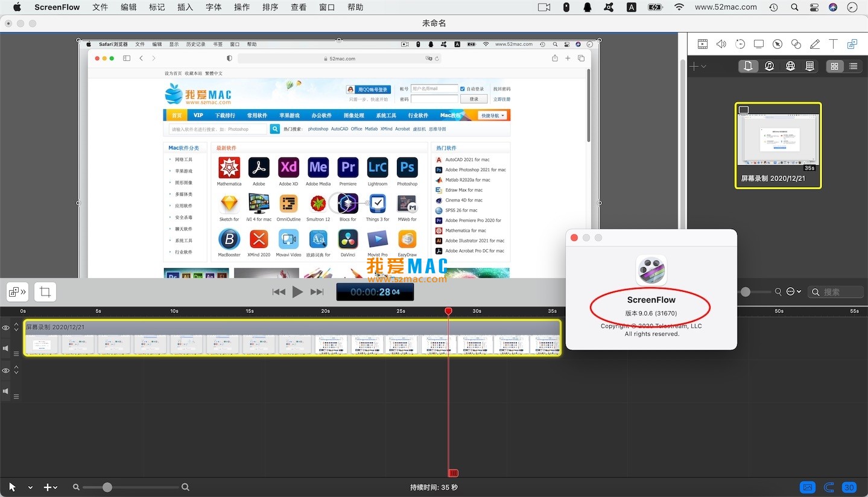Screen dimensions: 868x497
Task: Open the 字体 menu
Action: point(214,7)
